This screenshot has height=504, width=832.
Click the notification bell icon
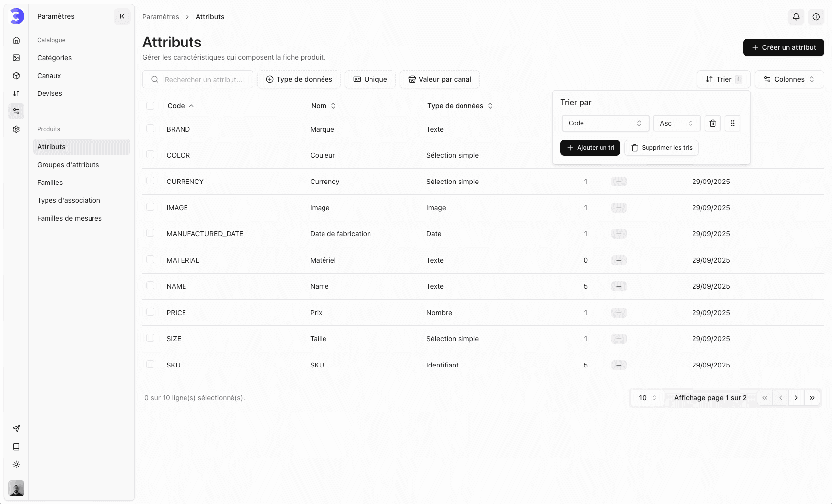[796, 17]
